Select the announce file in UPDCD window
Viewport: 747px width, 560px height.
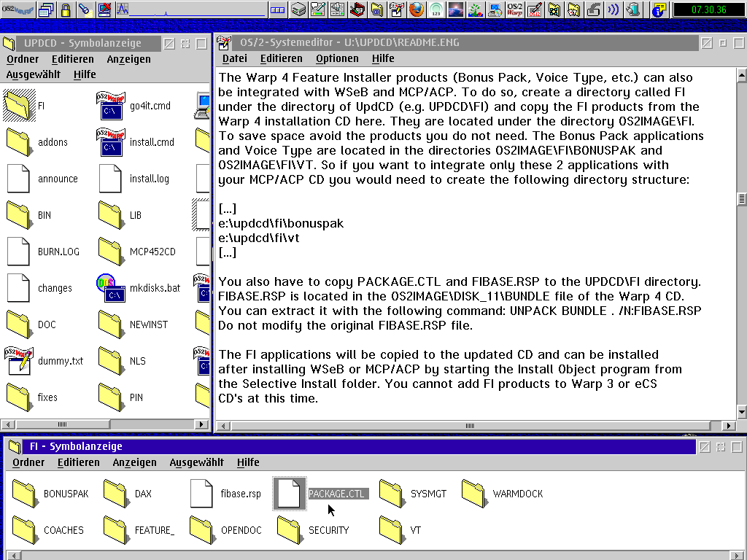[x=18, y=179]
